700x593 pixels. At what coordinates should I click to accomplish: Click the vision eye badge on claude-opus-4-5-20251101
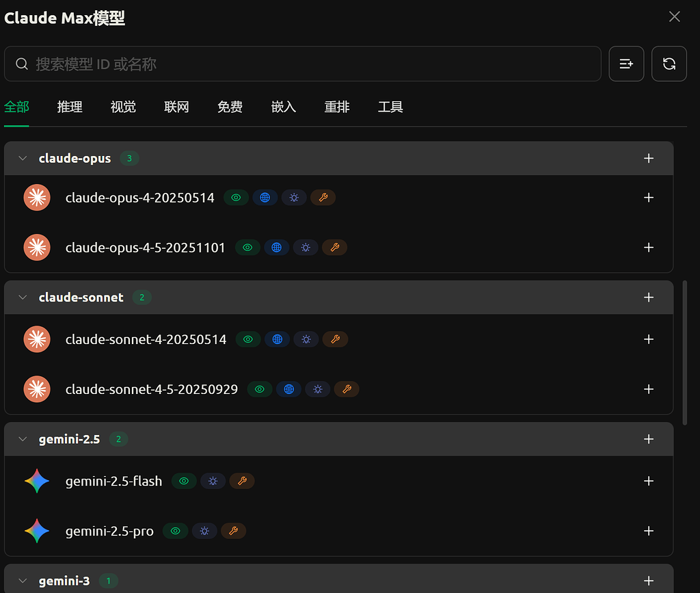click(x=247, y=248)
